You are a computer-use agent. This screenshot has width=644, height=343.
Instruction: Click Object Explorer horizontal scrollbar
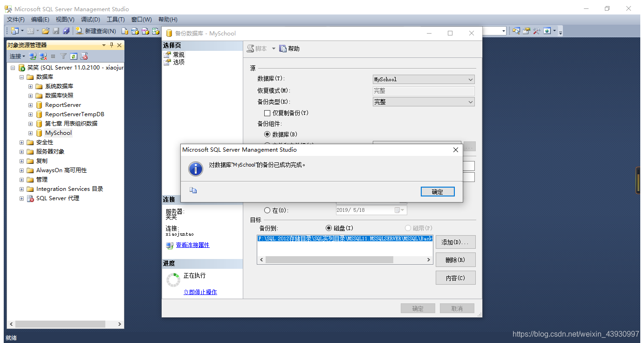point(65,324)
